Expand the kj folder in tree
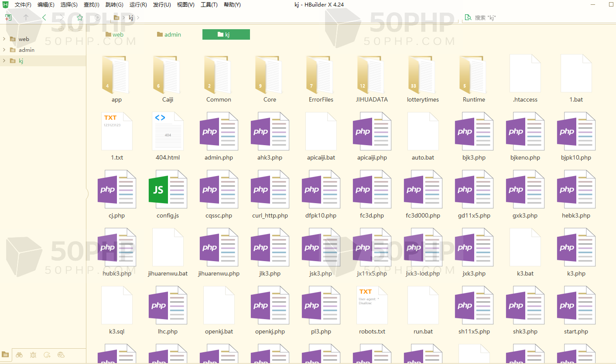The width and height of the screenshot is (616, 364). point(4,61)
